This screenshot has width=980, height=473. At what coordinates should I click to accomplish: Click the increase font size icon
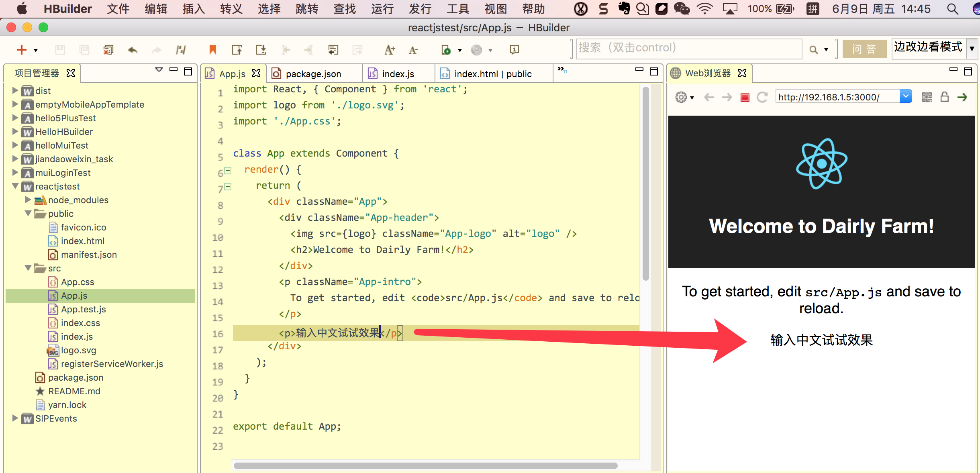pos(389,50)
